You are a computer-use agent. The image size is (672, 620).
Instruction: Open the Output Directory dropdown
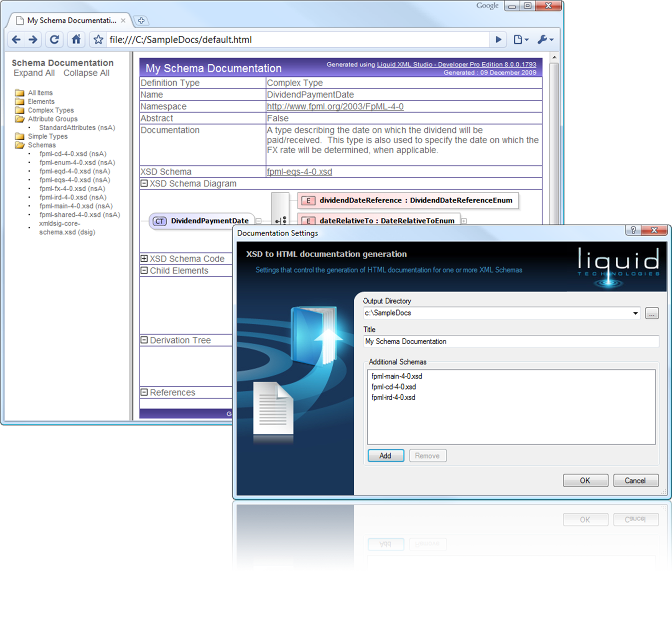[x=635, y=313]
